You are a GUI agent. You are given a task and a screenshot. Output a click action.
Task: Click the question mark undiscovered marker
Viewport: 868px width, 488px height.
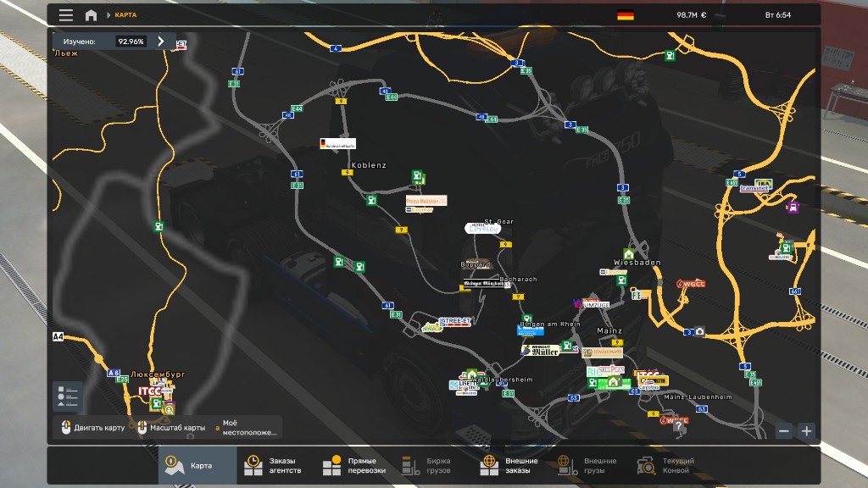679,427
